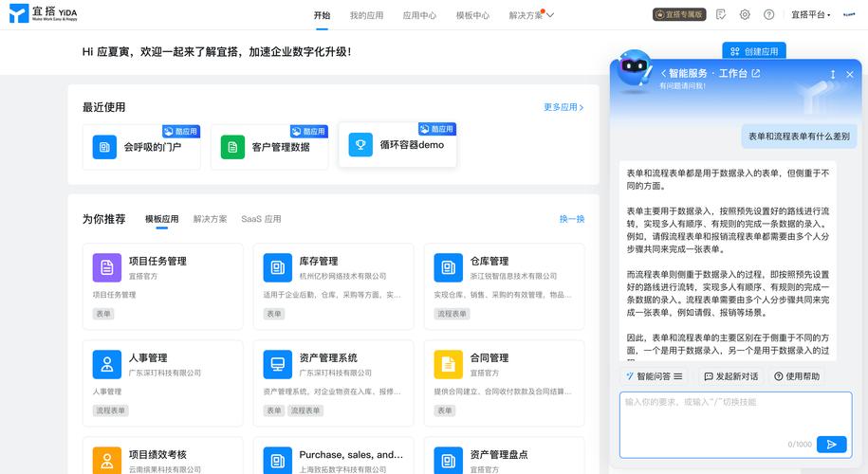Go to 我的应用 tab
This screenshot has width=868, height=474.
coord(366,15)
